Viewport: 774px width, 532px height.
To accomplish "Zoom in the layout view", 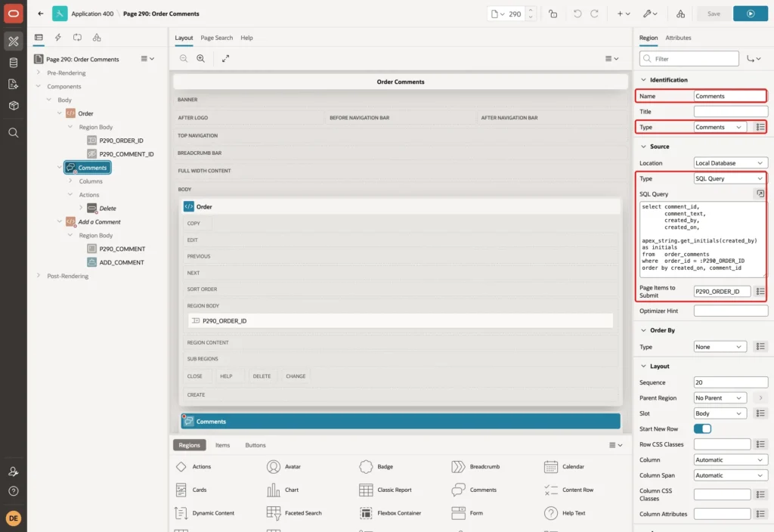I will pyautogui.click(x=201, y=58).
